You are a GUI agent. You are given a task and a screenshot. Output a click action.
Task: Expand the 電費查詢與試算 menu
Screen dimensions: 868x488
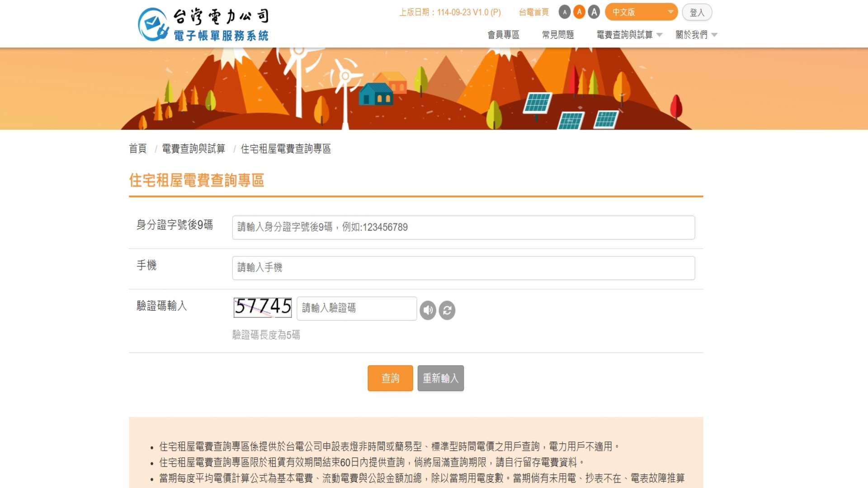[629, 35]
